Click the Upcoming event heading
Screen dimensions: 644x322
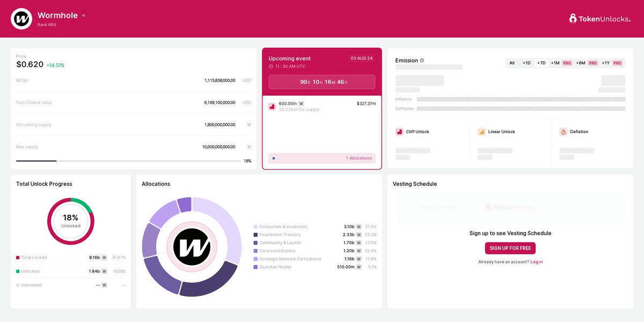(290, 58)
